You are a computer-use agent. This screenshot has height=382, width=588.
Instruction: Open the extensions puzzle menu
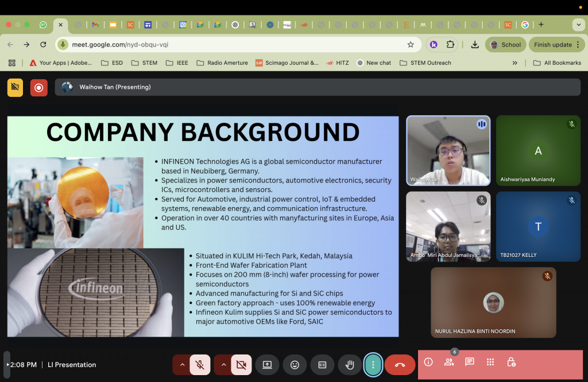450,45
